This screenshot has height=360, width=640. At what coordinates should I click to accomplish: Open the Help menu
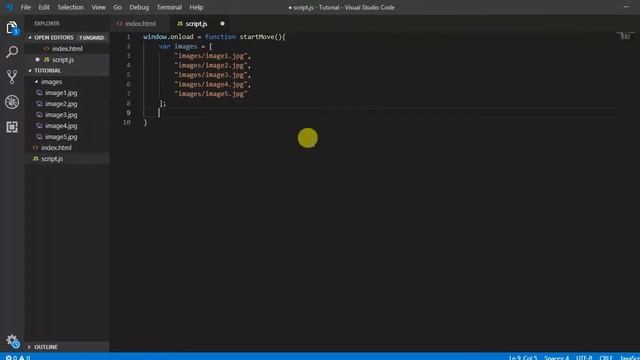[x=196, y=7]
